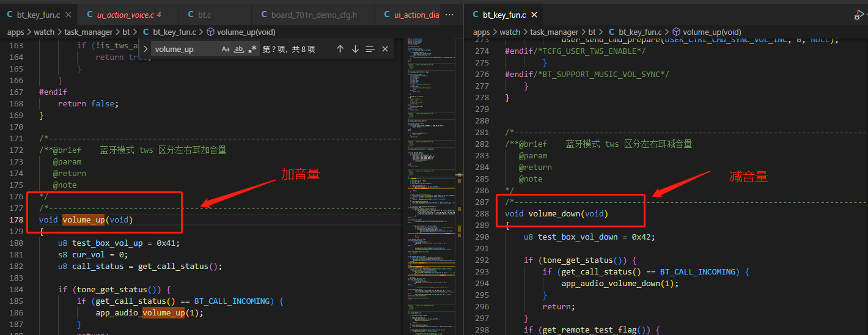Click 'bt' breadcrumb in right editor
The image size is (868, 335).
592,32
